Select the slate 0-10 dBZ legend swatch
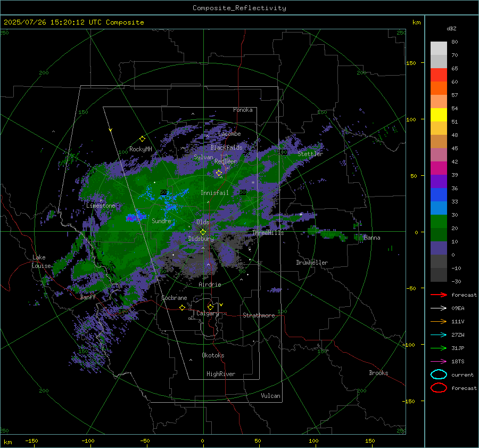 point(439,248)
